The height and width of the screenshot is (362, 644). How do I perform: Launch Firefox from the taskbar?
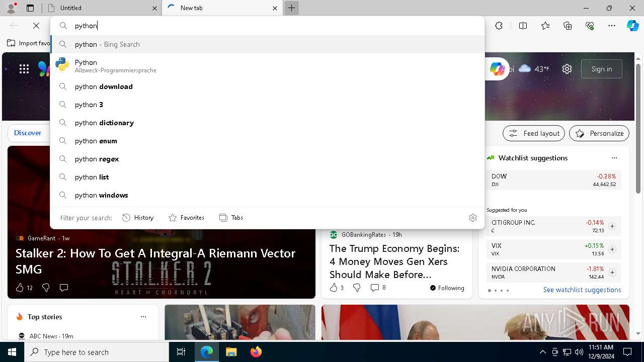click(256, 352)
